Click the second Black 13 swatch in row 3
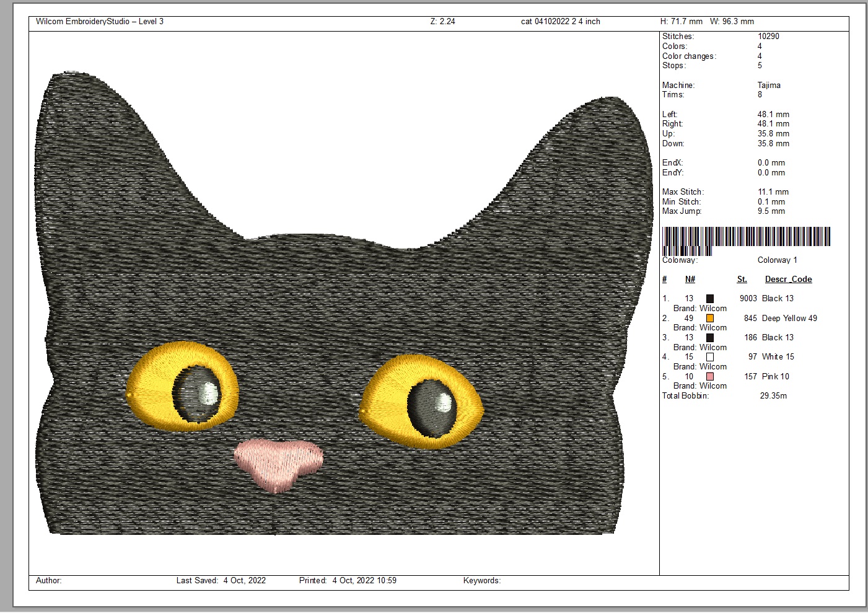This screenshot has height=613, width=868. pos(710,338)
